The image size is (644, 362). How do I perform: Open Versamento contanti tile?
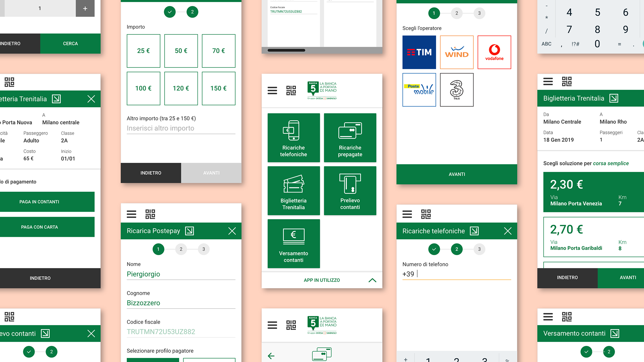pyautogui.click(x=293, y=244)
